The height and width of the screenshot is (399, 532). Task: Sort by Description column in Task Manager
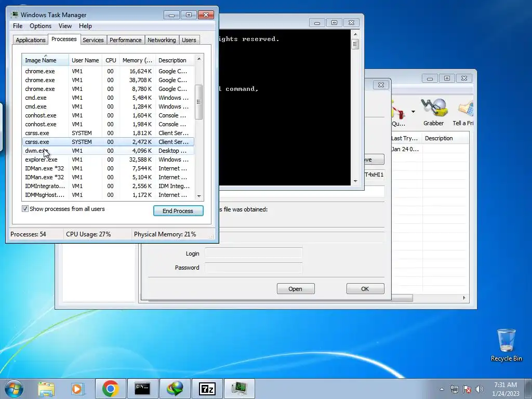[175, 60]
